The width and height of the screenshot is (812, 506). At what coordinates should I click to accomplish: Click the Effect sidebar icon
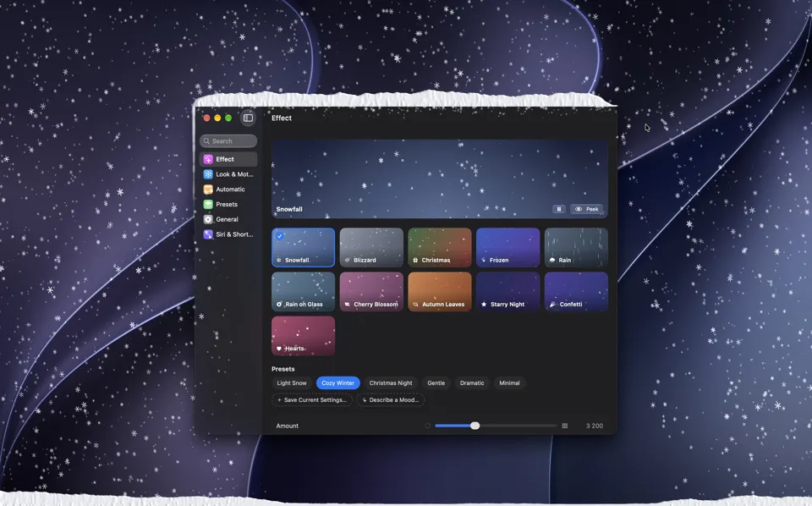(208, 159)
